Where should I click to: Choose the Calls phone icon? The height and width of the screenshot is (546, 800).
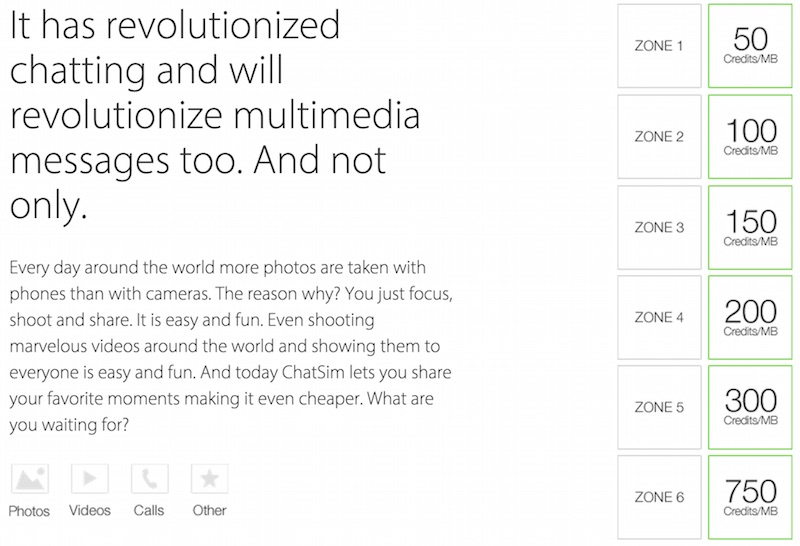coord(149,479)
